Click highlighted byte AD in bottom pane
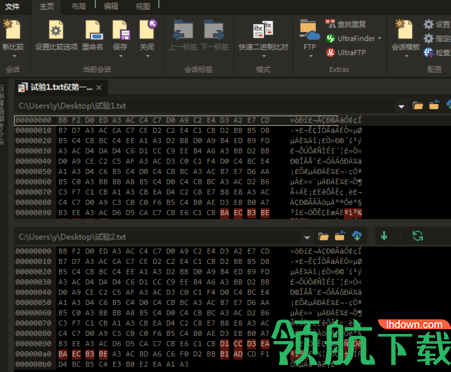 pyautogui.click(x=238, y=354)
